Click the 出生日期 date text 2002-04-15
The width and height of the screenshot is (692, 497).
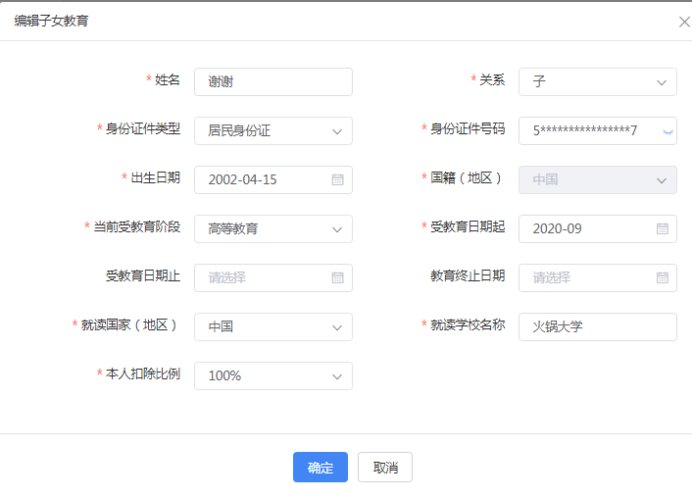click(242, 180)
